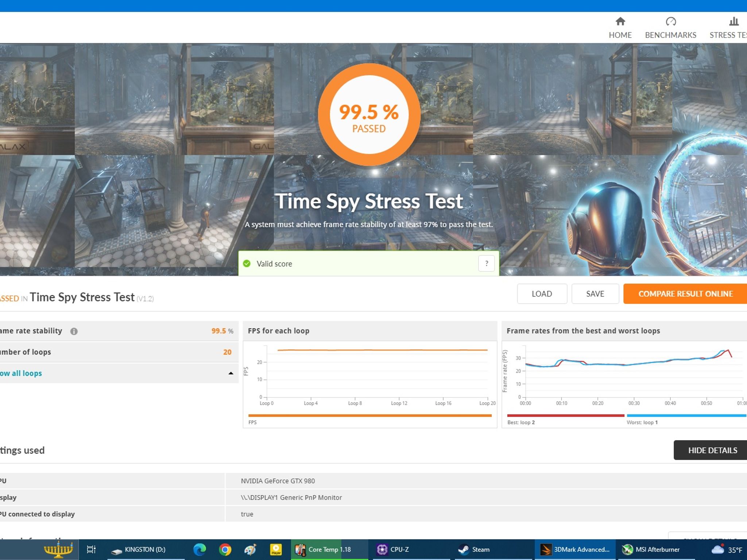Select the number of loops value 20

[x=227, y=352]
